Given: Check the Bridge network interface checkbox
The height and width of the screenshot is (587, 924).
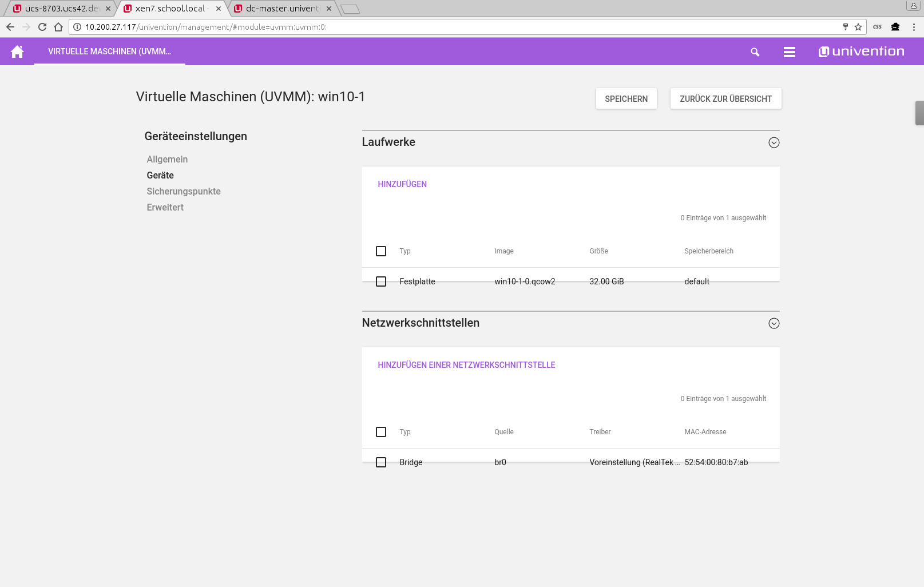Looking at the screenshot, I should [381, 462].
